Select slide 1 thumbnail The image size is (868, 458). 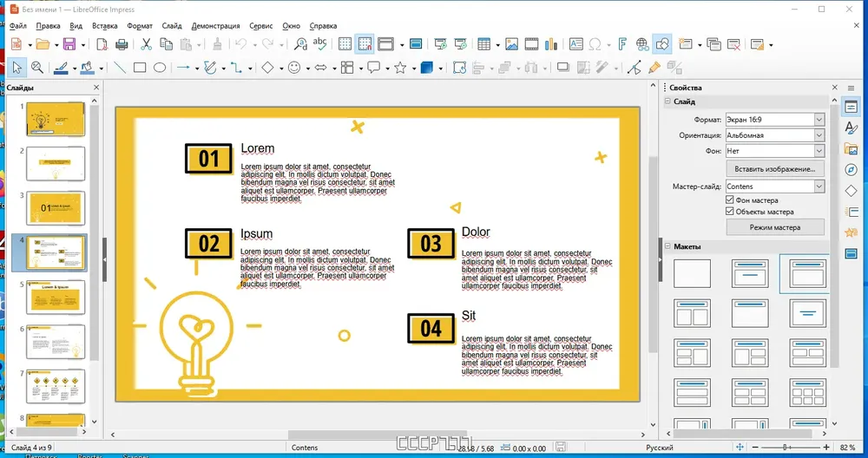click(x=56, y=118)
